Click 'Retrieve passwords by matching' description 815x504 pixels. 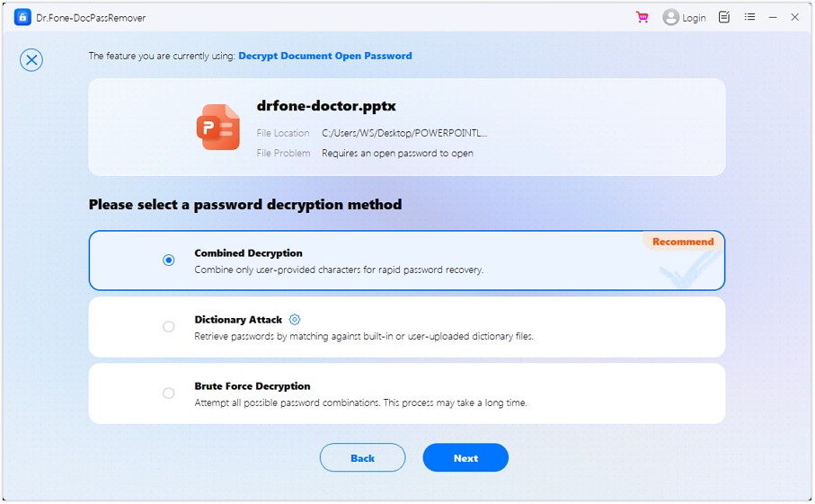[x=364, y=336]
